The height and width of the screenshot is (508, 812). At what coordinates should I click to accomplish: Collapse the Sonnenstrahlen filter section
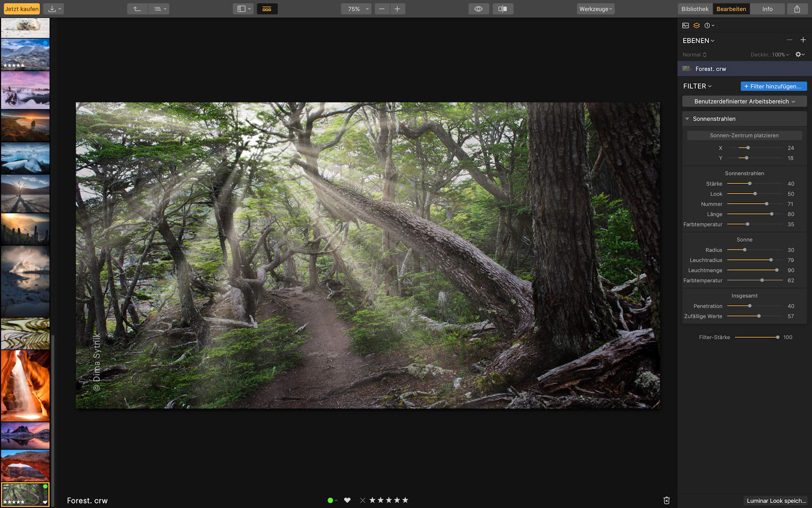687,119
